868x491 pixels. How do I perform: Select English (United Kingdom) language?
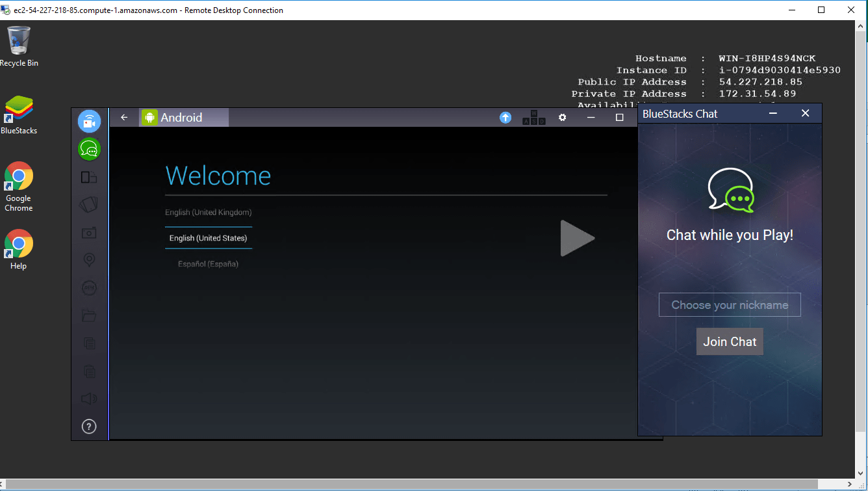point(209,213)
